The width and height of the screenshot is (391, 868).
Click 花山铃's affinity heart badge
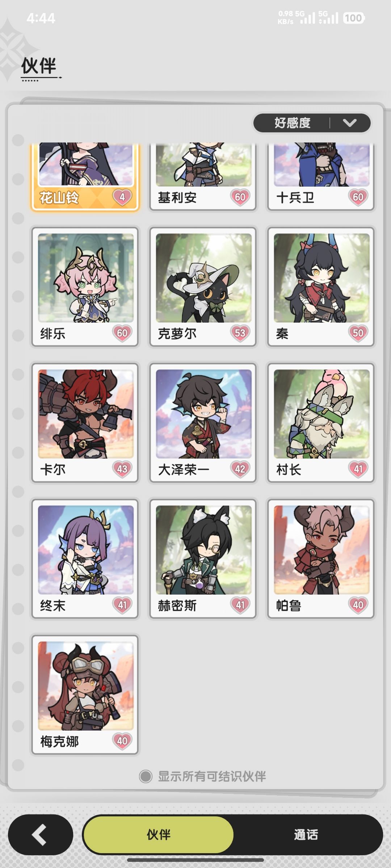122,197
